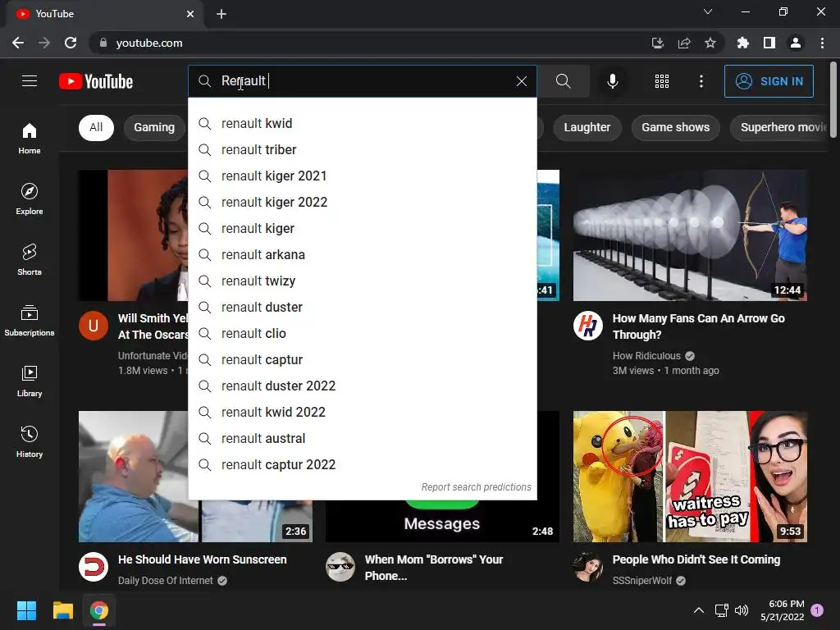Choose the 'renault captur' suggestion
Image resolution: width=840 pixels, height=630 pixels.
363,359
